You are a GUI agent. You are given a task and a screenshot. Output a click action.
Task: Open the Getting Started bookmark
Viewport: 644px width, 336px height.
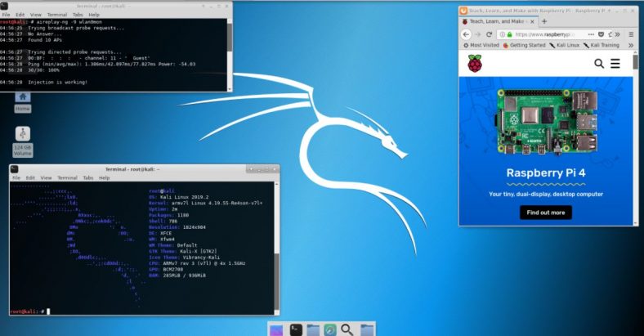click(524, 45)
